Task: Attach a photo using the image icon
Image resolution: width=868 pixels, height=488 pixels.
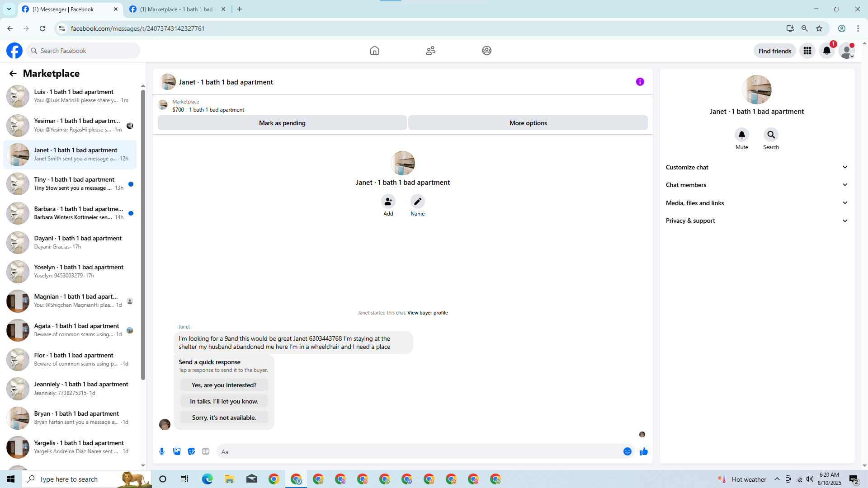Action: click(x=177, y=451)
